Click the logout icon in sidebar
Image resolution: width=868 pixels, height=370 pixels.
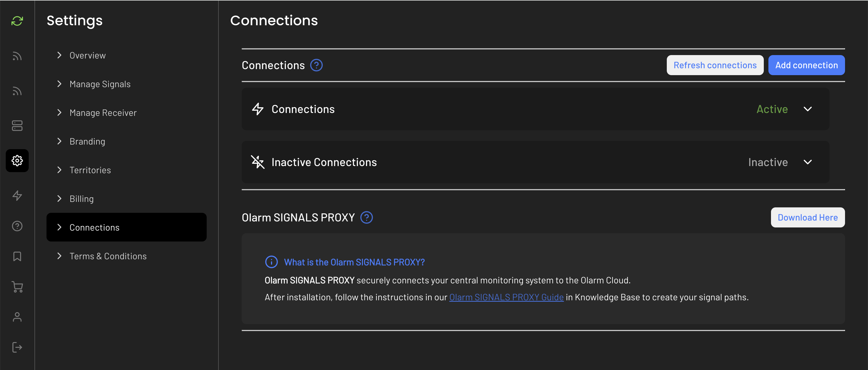17,347
